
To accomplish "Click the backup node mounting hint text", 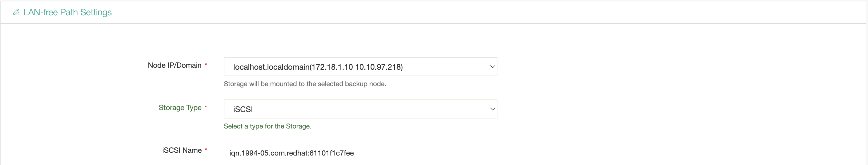I will [305, 84].
